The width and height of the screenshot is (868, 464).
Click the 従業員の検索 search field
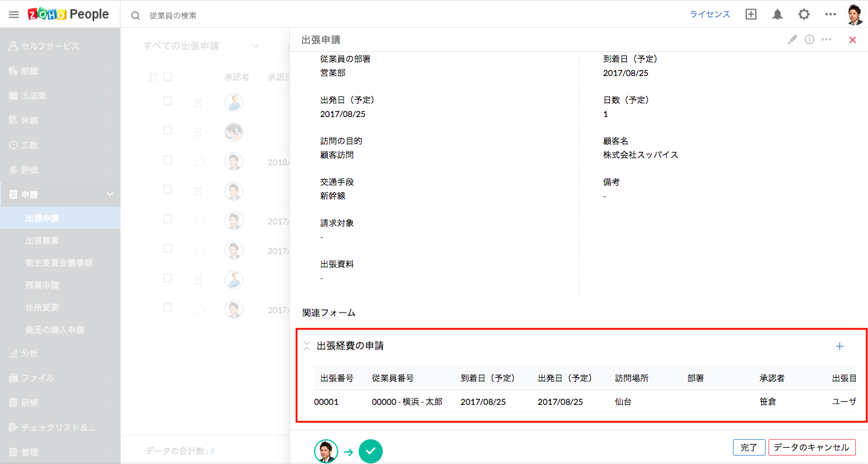tap(241, 15)
